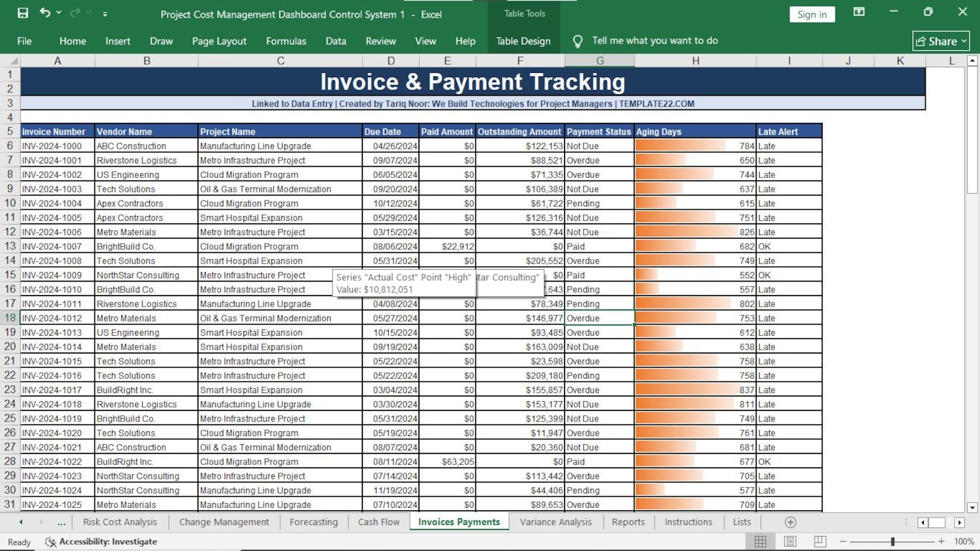Click the Payment Status header cell
Screen dimensions: 980x551
(599, 131)
